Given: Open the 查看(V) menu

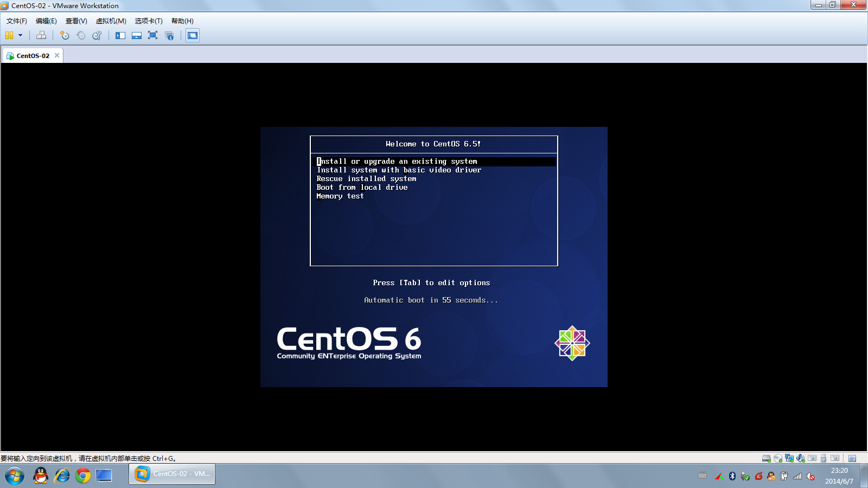Looking at the screenshot, I should click(76, 21).
